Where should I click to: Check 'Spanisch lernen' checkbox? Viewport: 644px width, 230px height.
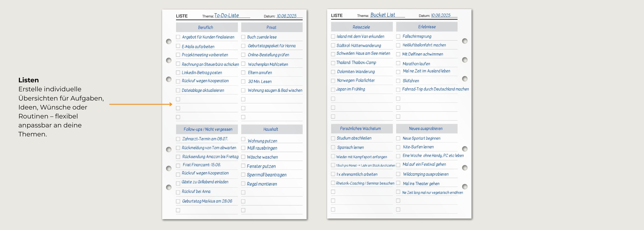(333, 147)
